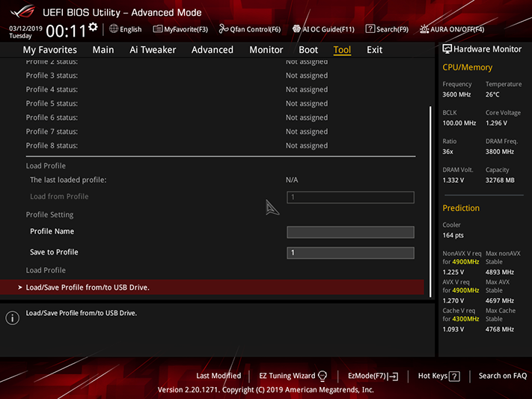Click the Hot Keys question mark icon
532x399 pixels.
[454, 377]
